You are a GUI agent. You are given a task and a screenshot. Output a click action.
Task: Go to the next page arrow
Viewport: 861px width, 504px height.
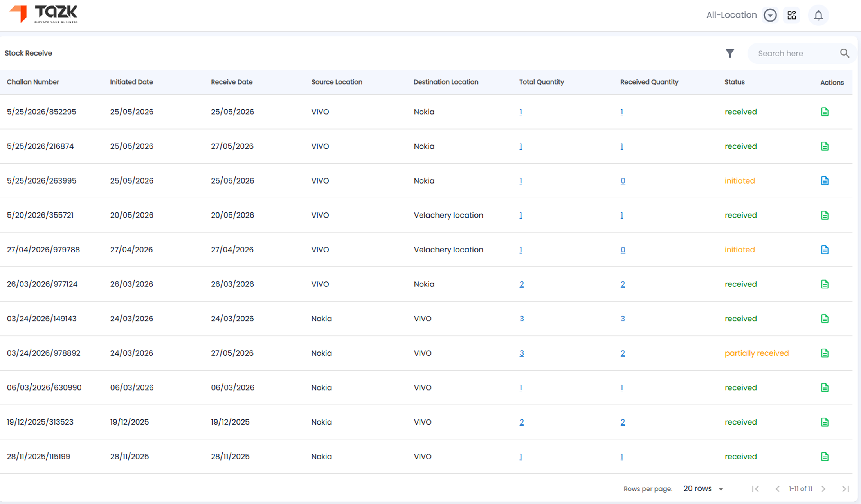pyautogui.click(x=823, y=489)
